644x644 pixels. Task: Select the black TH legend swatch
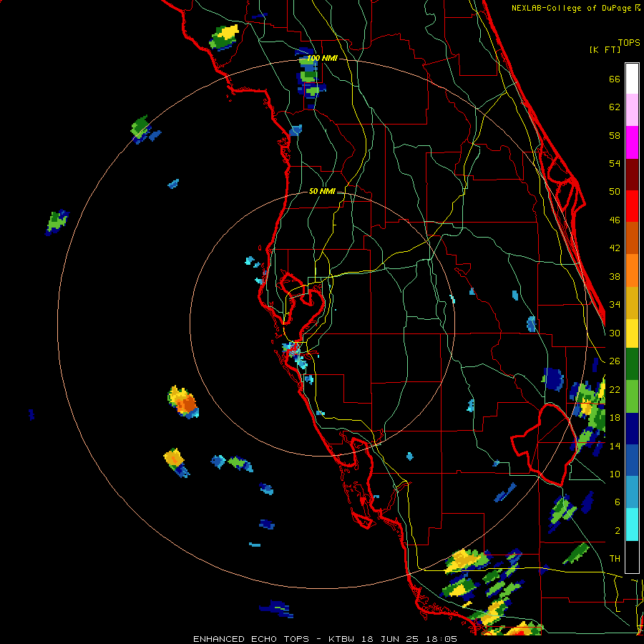click(x=632, y=557)
